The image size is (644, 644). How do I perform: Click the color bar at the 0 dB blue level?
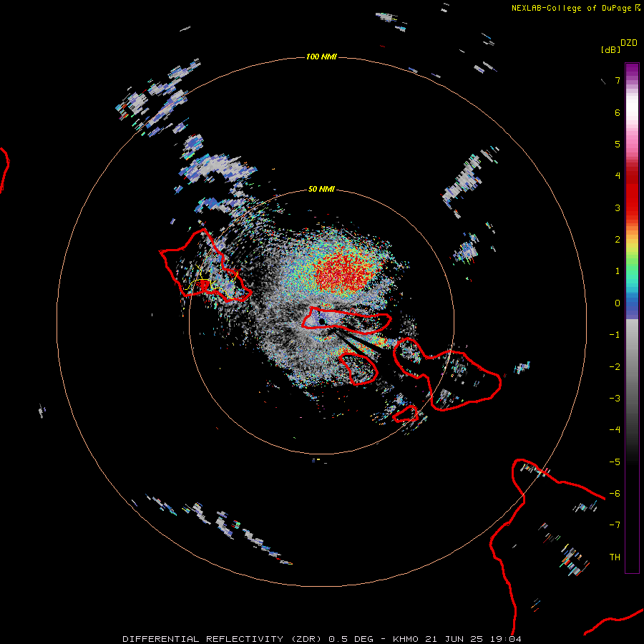click(x=632, y=303)
